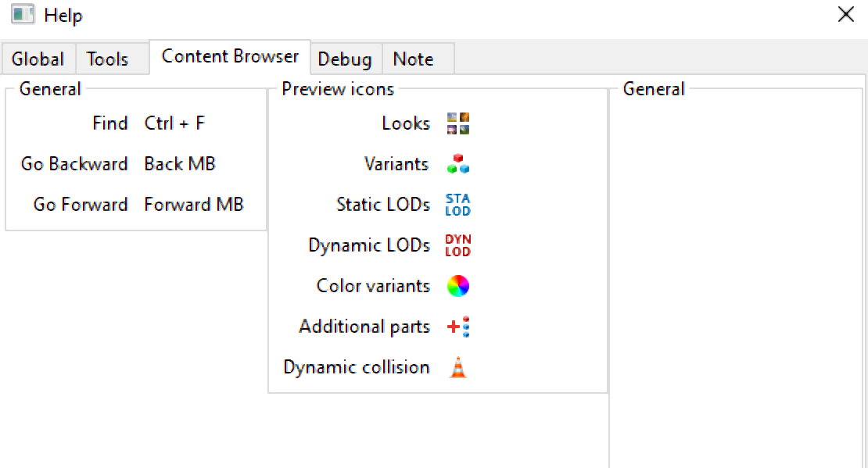Click the blue STA LOD icon
868x468 pixels.
click(x=458, y=205)
